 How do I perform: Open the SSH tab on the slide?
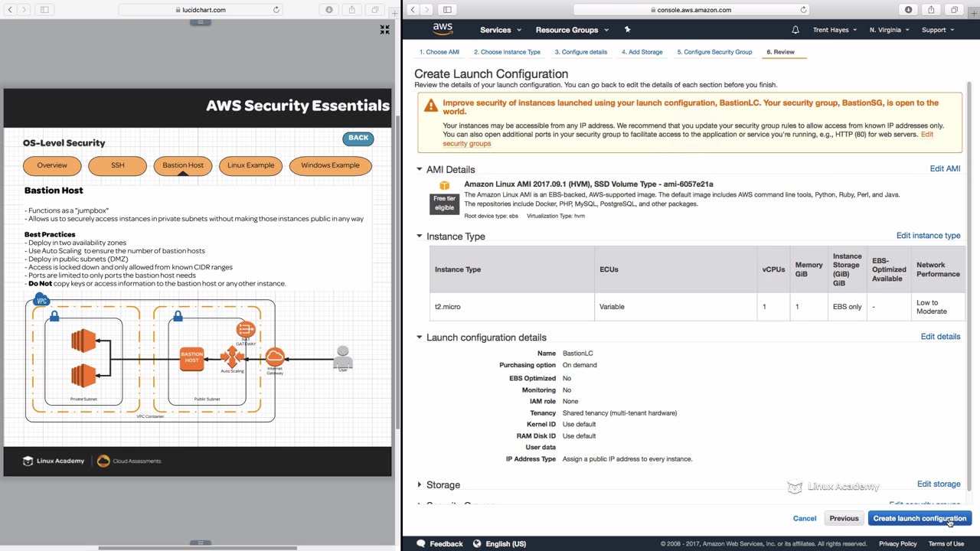coord(117,165)
